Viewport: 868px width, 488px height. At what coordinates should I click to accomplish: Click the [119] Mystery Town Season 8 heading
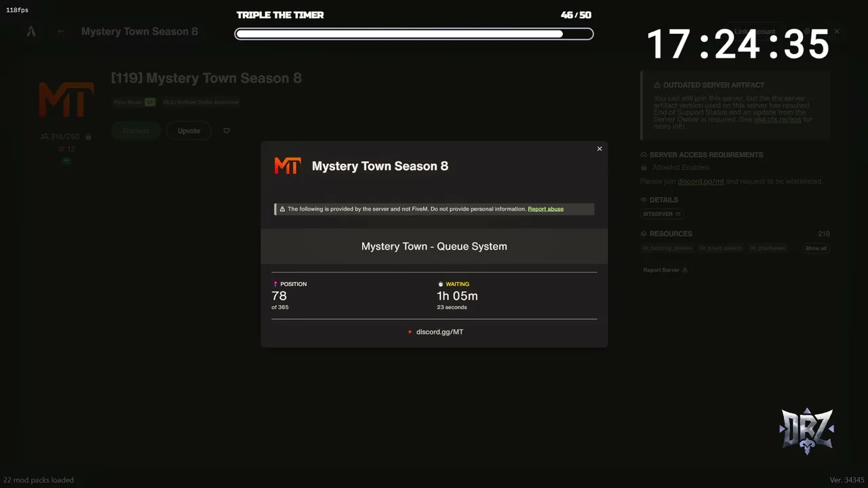pos(206,78)
